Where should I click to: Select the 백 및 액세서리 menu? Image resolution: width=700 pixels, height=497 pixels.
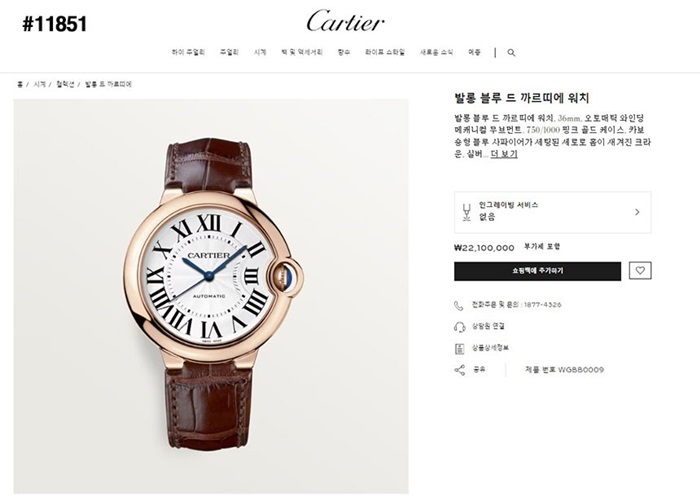302,52
